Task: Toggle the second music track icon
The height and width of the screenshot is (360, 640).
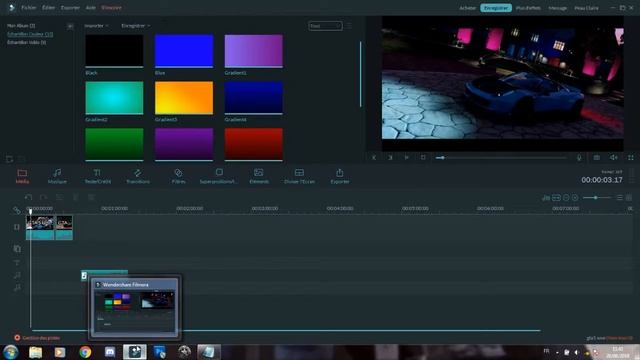Action: click(x=17, y=288)
